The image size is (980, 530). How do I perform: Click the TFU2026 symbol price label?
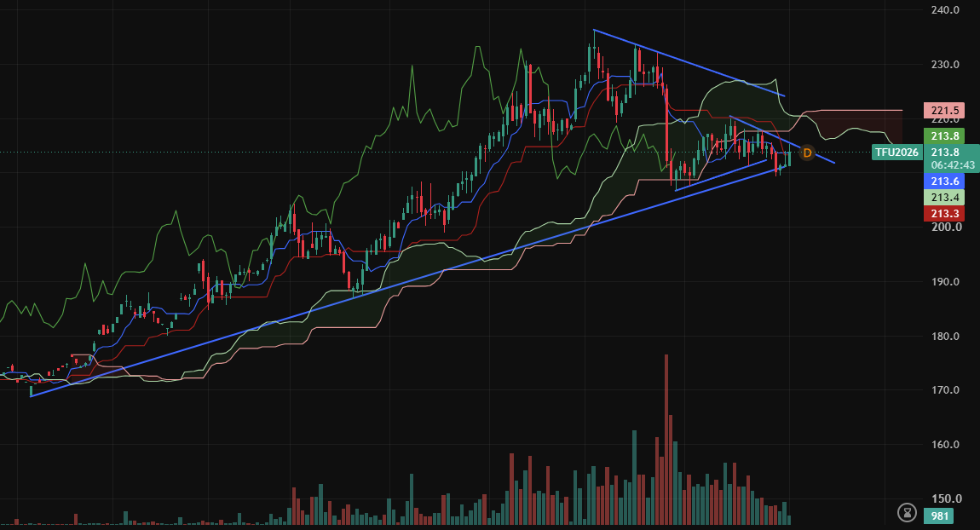896,153
